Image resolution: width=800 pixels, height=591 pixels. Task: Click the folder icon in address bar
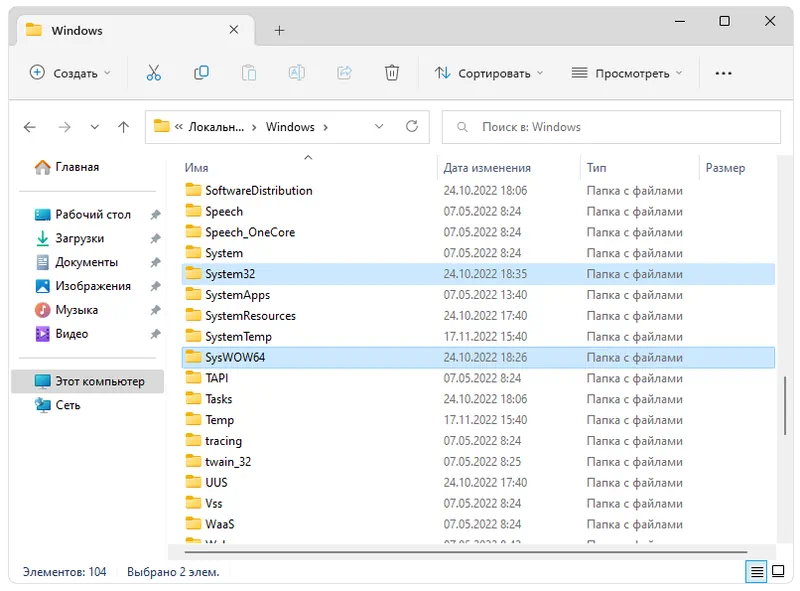tap(162, 126)
